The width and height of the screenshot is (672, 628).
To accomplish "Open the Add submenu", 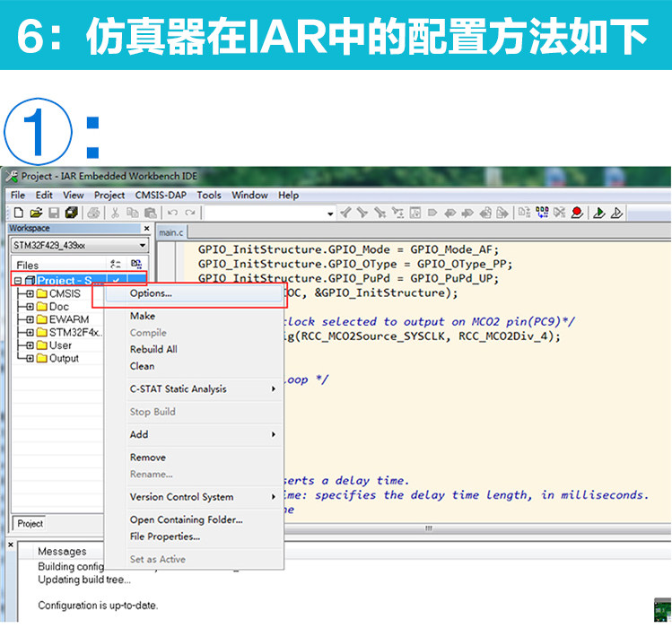I will point(194,434).
